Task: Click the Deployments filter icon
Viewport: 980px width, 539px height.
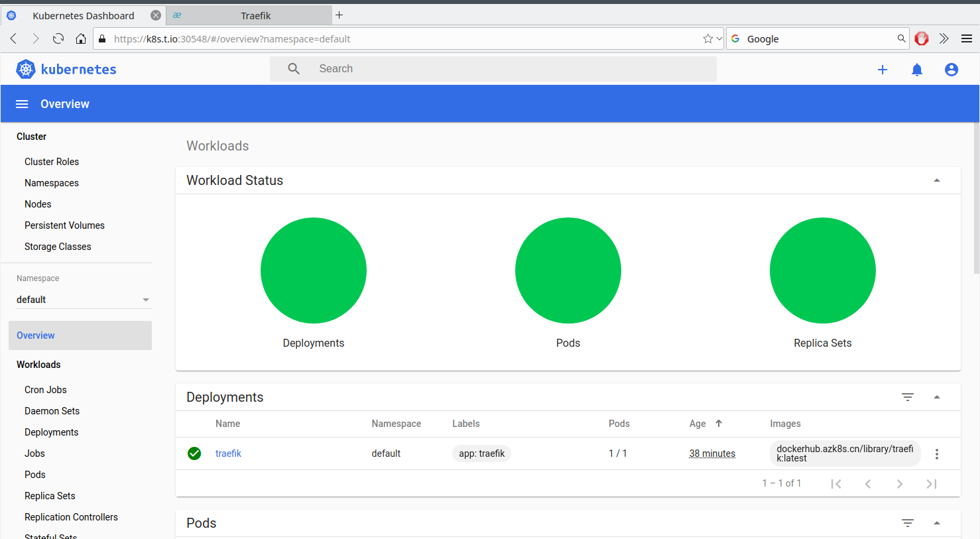Action: 908,397
